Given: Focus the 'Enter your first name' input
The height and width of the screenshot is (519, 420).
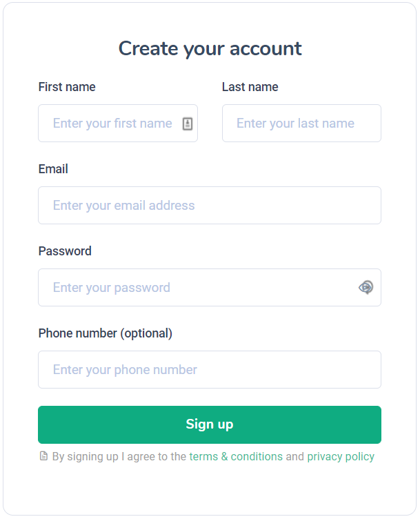Looking at the screenshot, I should tap(112, 124).
